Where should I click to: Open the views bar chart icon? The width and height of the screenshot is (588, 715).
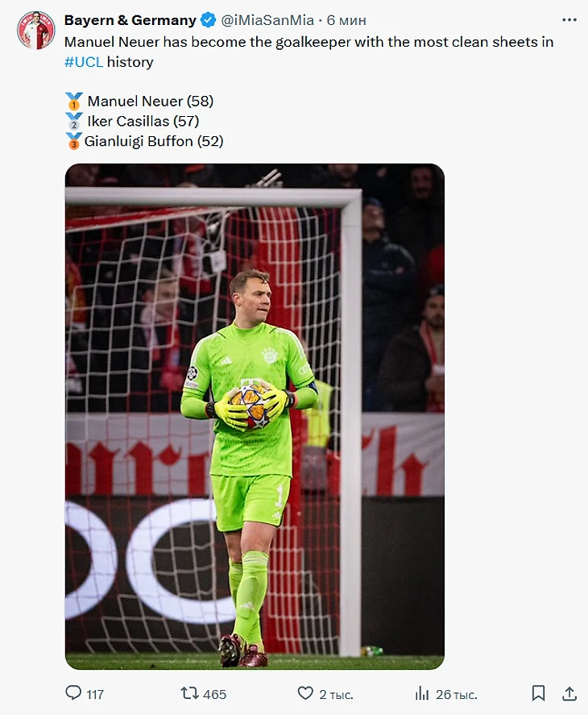(422, 693)
